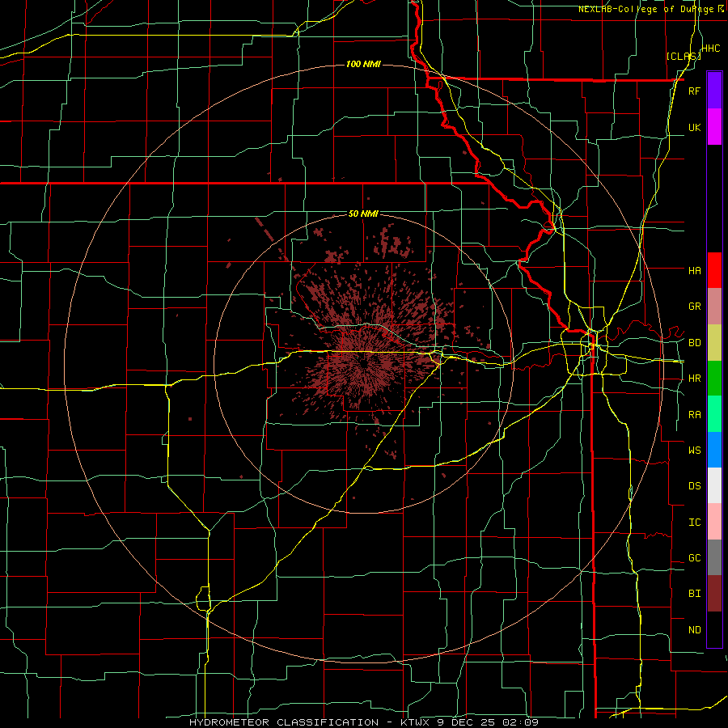This screenshot has height=728, width=728.
Task: Click the HA red legend swatch
Action: point(714,270)
